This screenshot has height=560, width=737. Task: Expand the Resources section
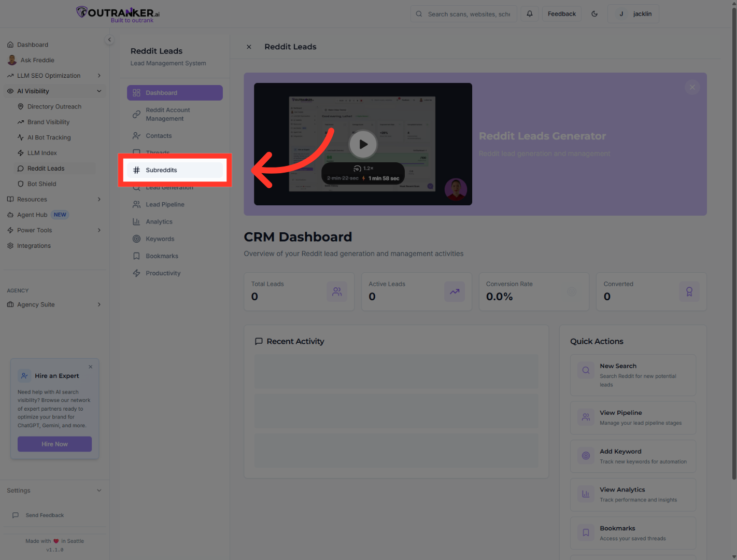pos(54,200)
